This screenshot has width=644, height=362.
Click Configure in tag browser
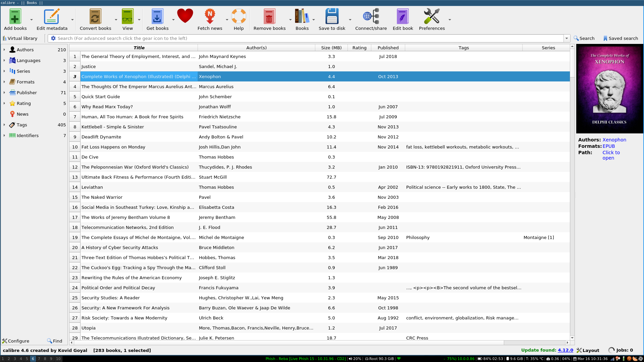pyautogui.click(x=16, y=341)
